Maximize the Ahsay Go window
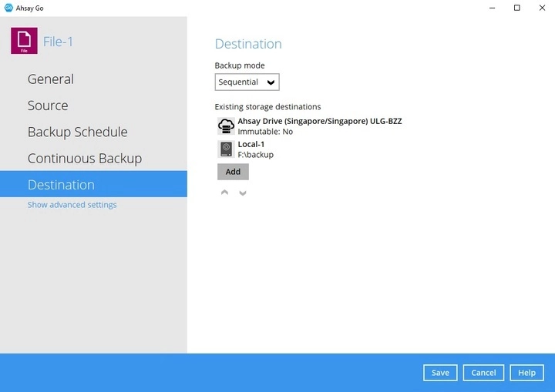 coord(516,8)
